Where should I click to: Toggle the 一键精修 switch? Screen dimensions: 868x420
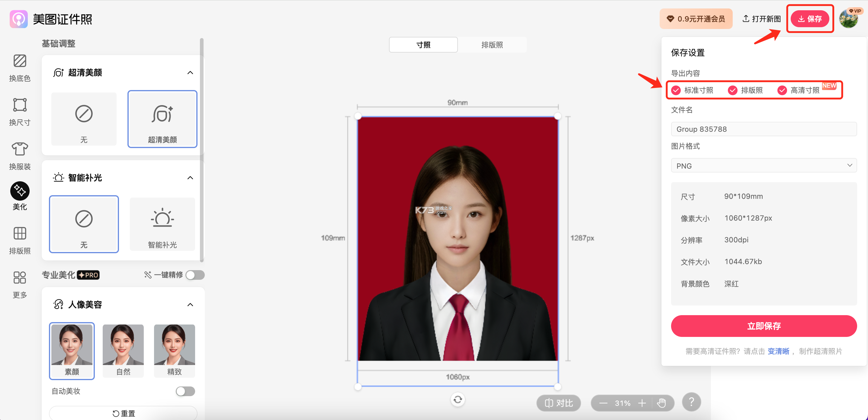click(x=195, y=275)
